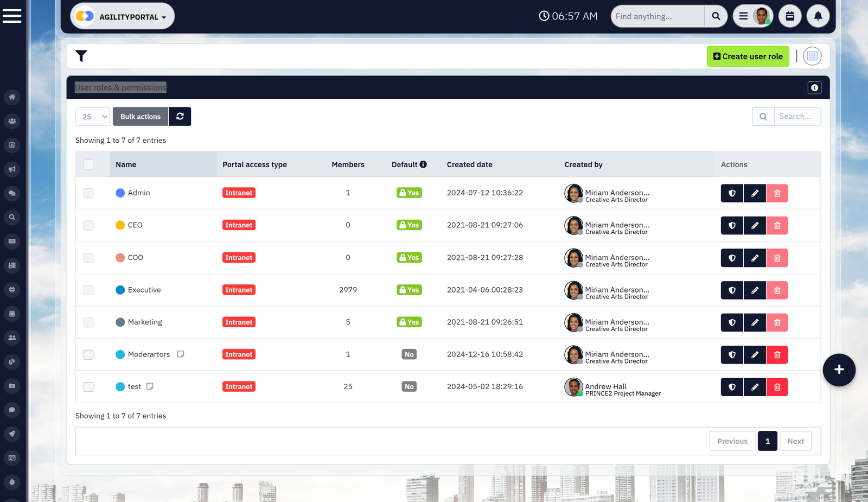Screen dimensions: 868x502
Task: Click the Find anything search field
Action: (x=658, y=16)
